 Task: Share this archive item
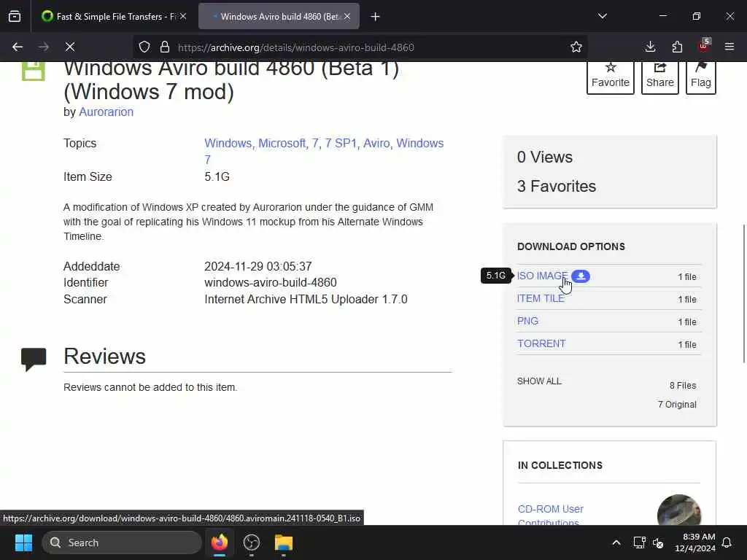click(x=659, y=76)
